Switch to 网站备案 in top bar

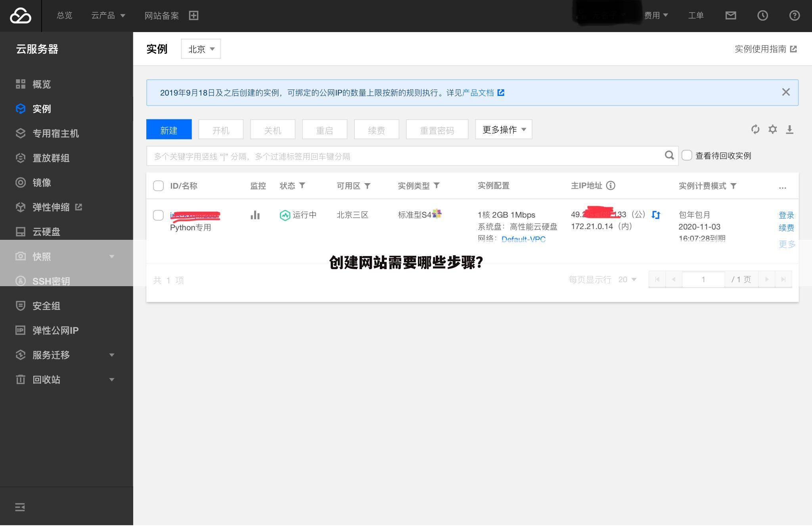161,15
